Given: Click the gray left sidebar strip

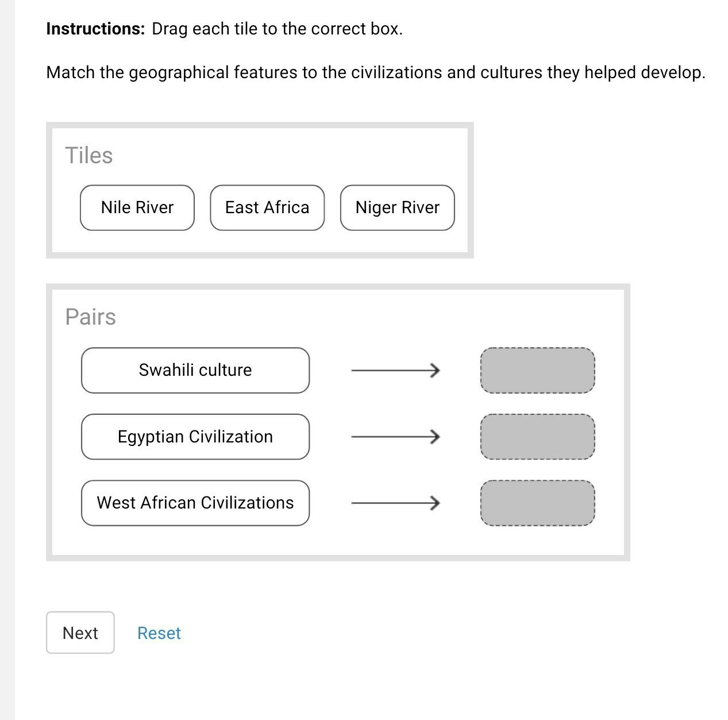Looking at the screenshot, I should (x=7, y=360).
